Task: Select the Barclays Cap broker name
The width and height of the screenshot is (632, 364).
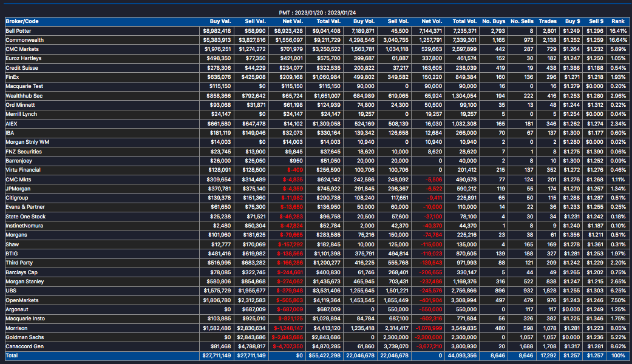Action: (21, 272)
